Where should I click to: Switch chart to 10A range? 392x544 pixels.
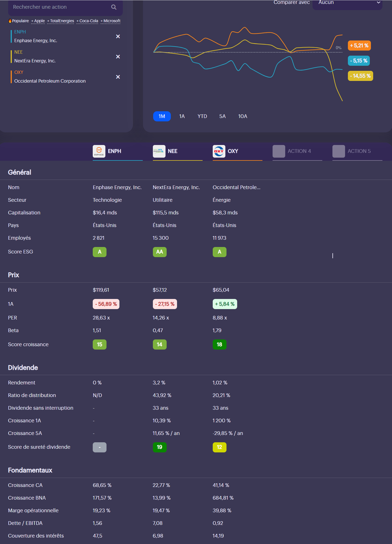click(243, 116)
